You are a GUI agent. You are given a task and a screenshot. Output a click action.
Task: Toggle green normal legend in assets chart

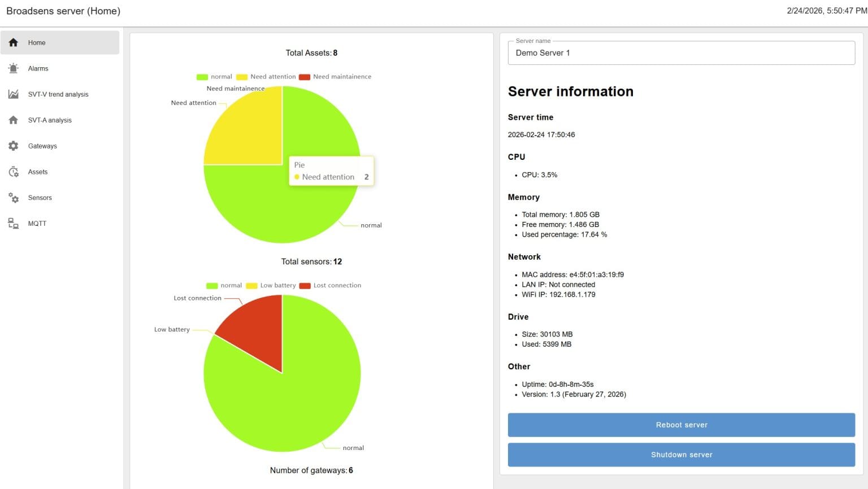click(202, 77)
